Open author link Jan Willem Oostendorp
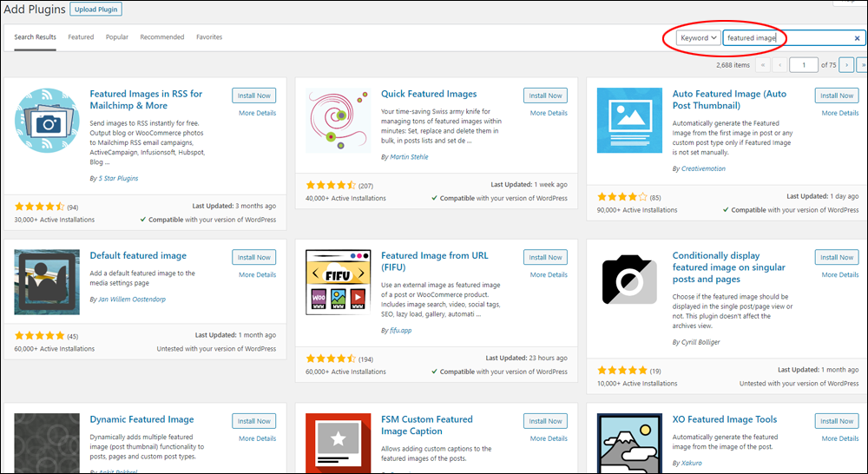This screenshot has width=868, height=474. click(x=132, y=299)
